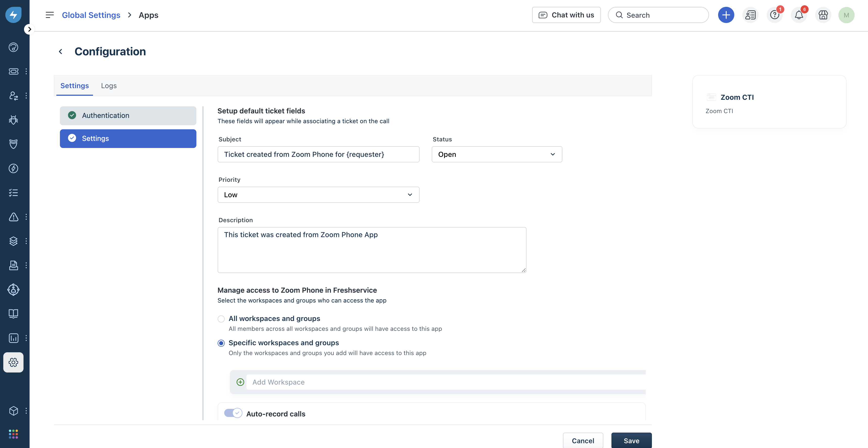Viewport: 868px width, 448px height.
Task: Click the bug problems icon in sidebar
Action: 13,120
